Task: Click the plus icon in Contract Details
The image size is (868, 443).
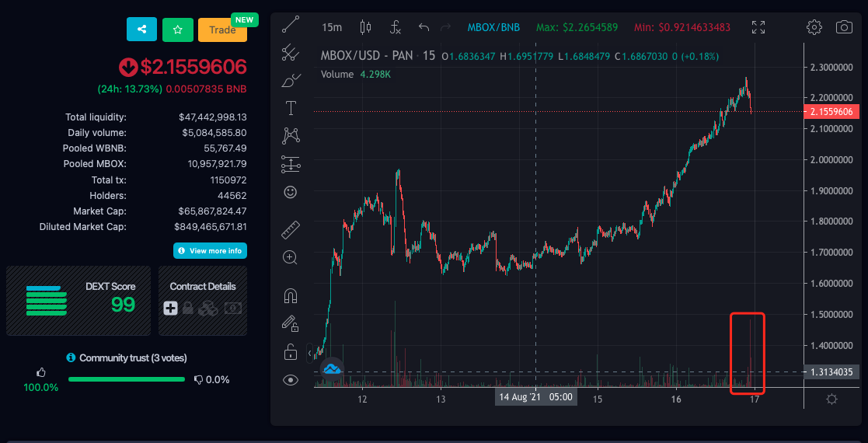Action: click(170, 309)
